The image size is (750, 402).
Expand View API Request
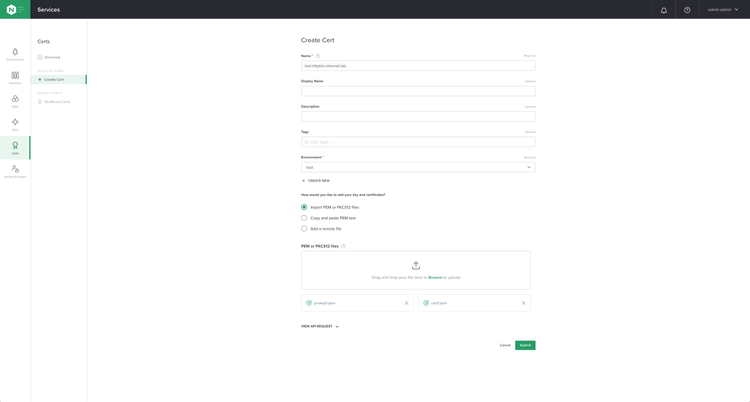320,326
